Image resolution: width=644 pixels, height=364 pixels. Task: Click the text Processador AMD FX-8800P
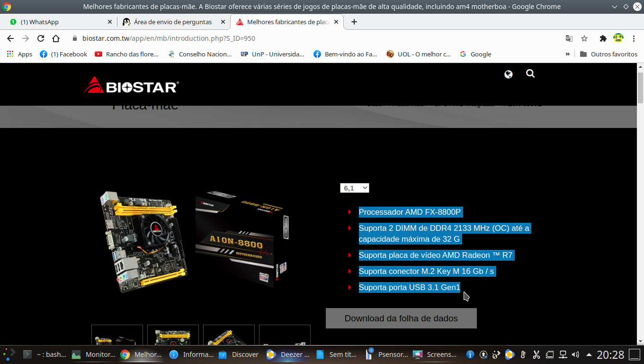pyautogui.click(x=410, y=212)
